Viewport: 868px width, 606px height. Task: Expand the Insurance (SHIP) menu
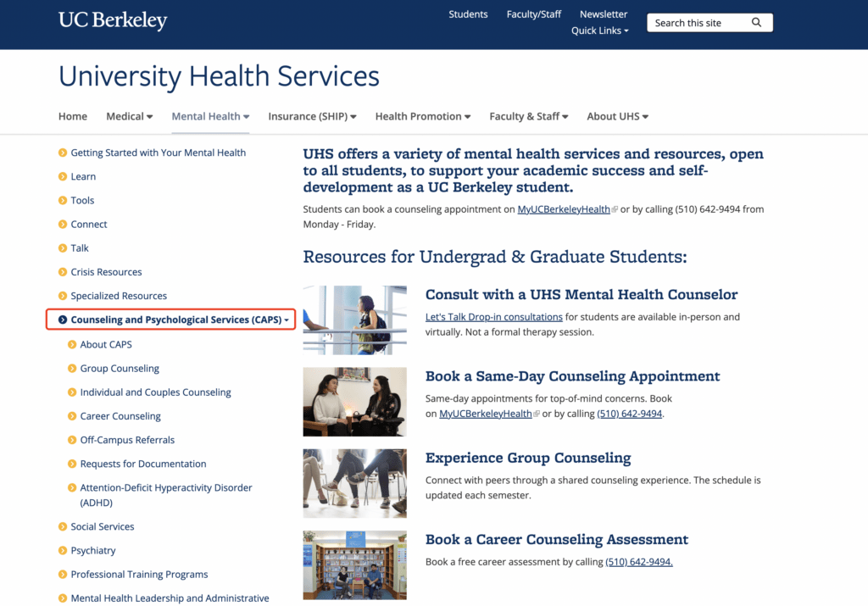click(312, 116)
